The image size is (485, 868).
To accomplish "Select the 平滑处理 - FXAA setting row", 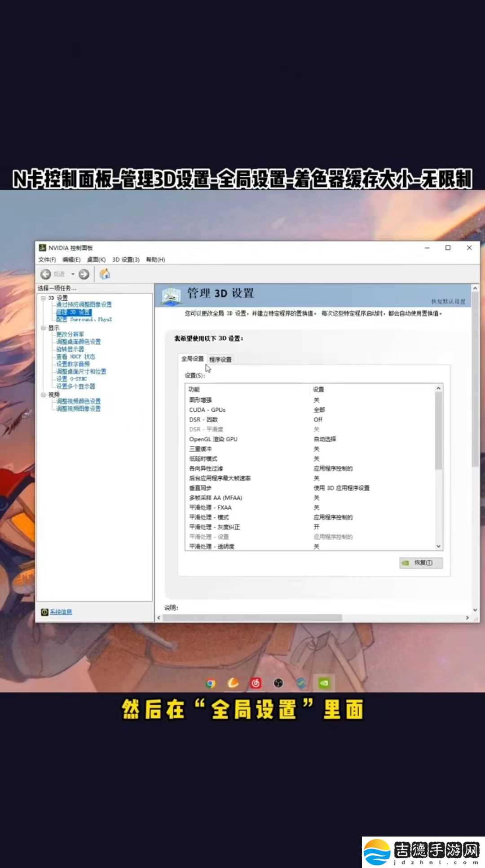I will coord(310,507).
